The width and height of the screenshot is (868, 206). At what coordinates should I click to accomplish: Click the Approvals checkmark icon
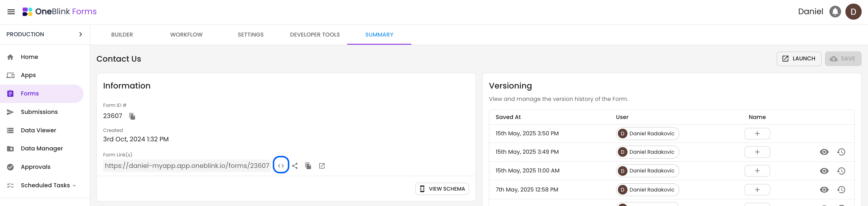click(x=11, y=167)
